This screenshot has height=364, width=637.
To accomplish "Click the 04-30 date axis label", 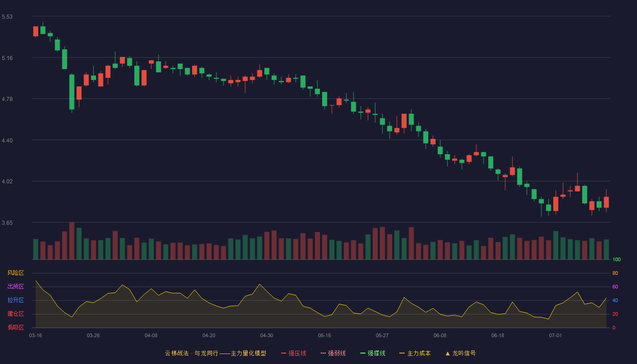I will pyautogui.click(x=267, y=335).
